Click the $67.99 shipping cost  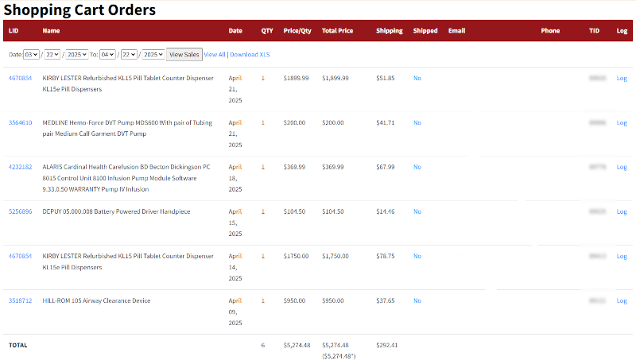tap(386, 167)
